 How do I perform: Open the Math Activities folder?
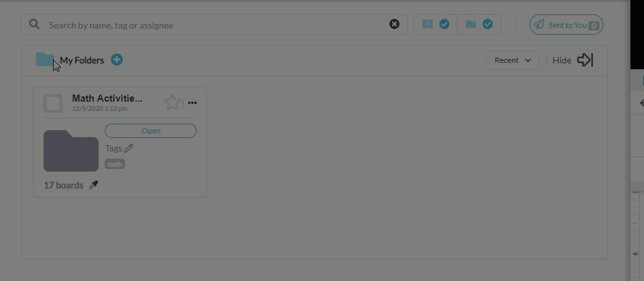point(151,131)
